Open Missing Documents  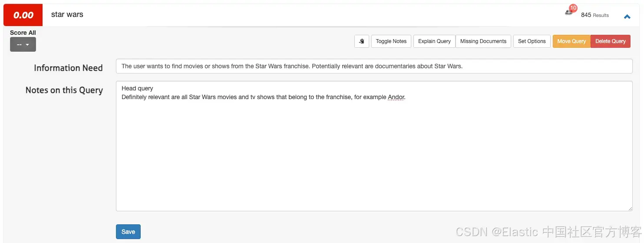tap(483, 41)
